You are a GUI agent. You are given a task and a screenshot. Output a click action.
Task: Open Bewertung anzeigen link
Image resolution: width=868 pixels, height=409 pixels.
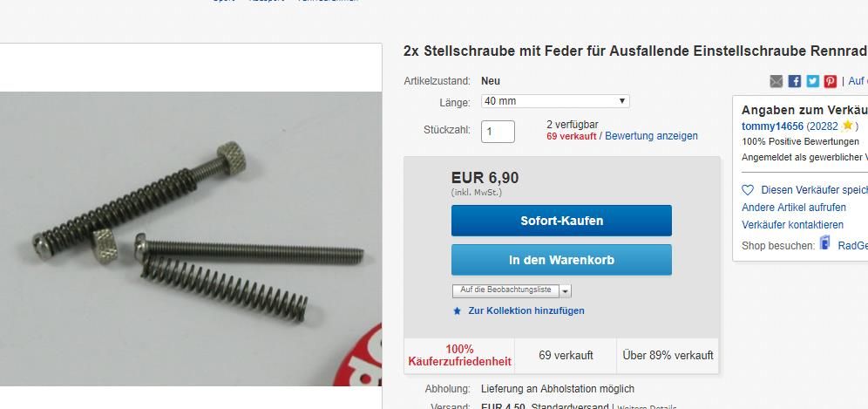(652, 136)
